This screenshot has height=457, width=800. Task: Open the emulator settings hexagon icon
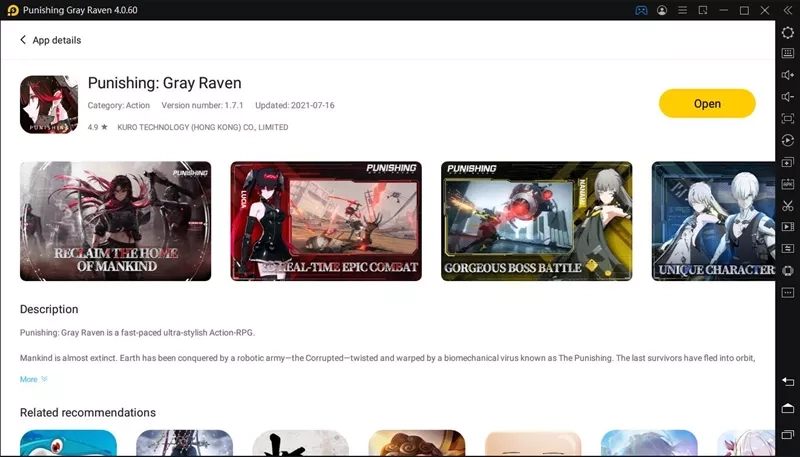pos(788,32)
